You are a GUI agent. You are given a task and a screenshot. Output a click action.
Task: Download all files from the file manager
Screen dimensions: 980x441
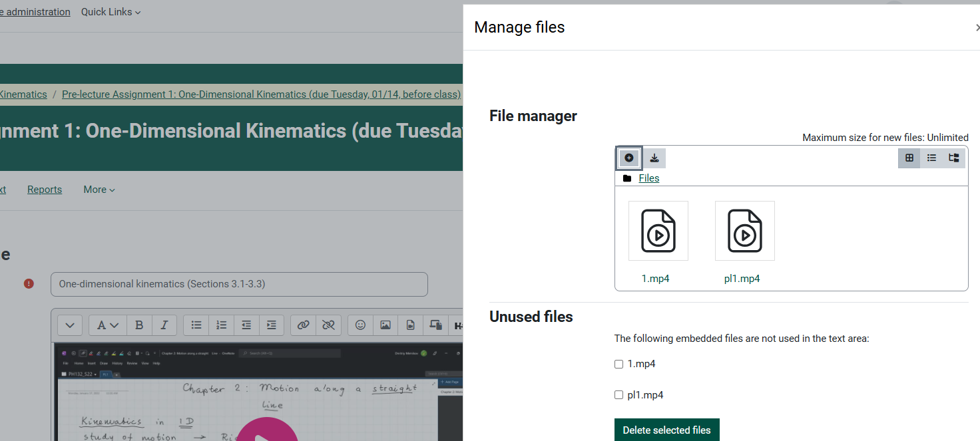654,158
